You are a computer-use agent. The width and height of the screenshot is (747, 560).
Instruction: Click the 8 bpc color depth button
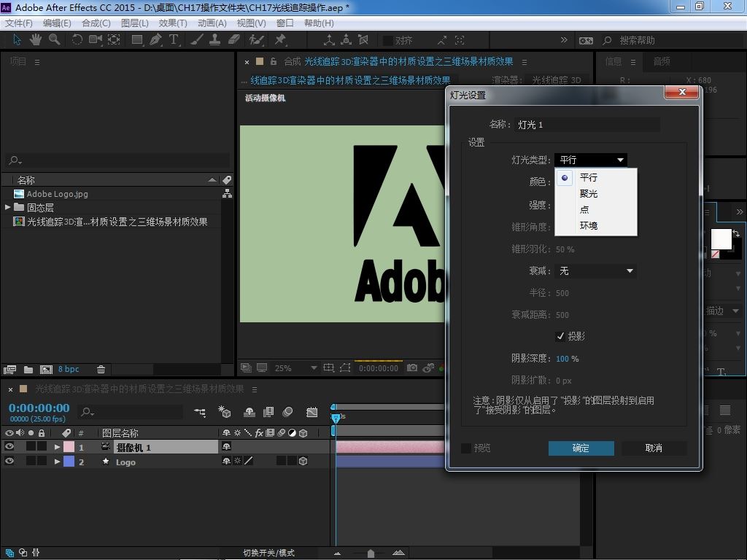click(x=69, y=369)
